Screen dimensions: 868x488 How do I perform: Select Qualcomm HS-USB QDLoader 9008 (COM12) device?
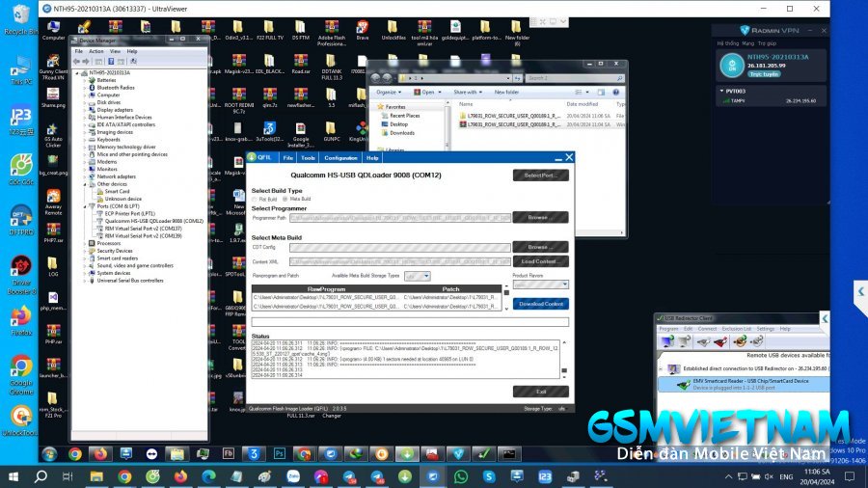[154, 221]
